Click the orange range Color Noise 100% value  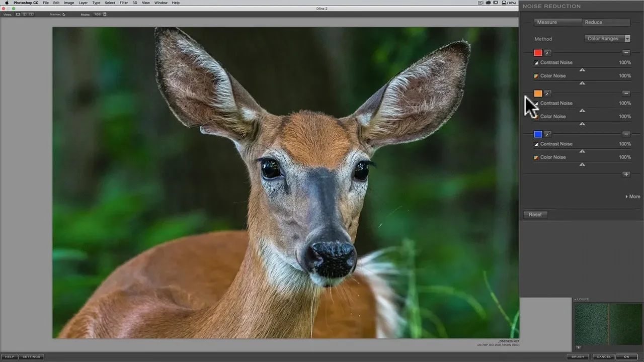(x=625, y=117)
